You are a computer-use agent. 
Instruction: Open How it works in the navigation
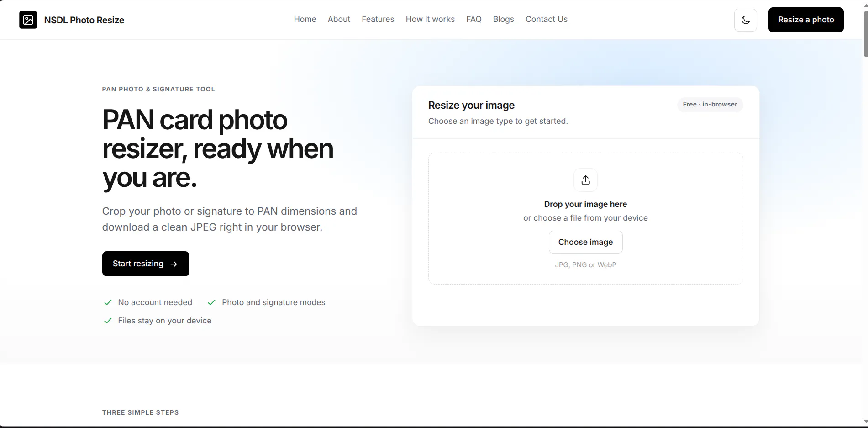(x=430, y=19)
